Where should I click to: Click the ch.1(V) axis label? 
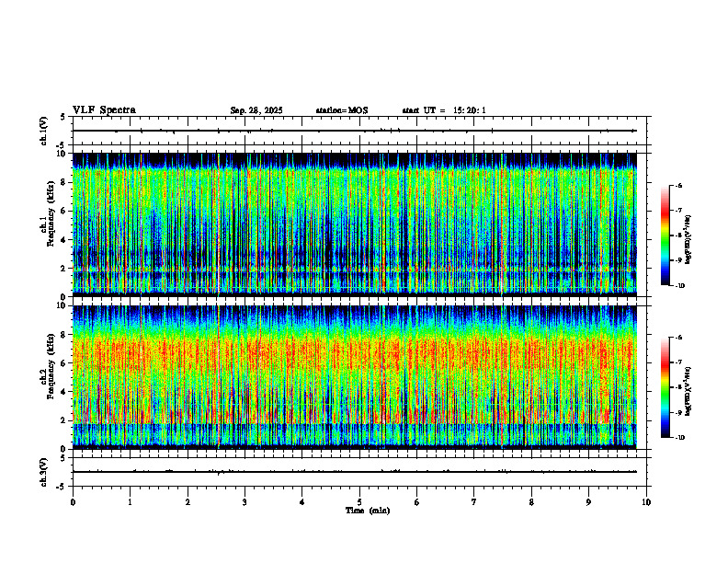pyautogui.click(x=44, y=131)
